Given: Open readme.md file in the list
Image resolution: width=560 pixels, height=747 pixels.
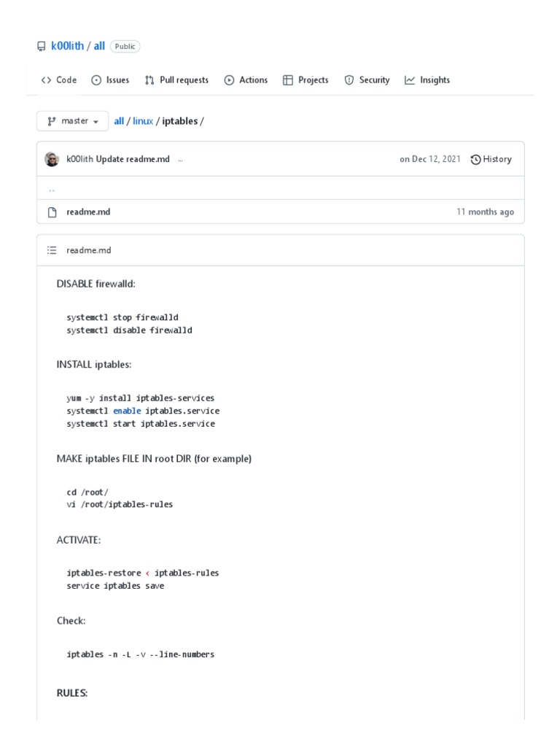Looking at the screenshot, I should pos(88,212).
